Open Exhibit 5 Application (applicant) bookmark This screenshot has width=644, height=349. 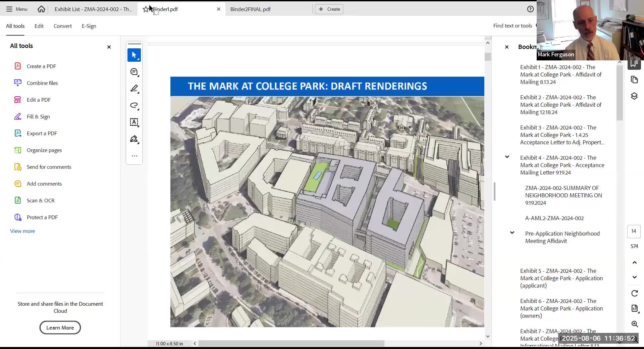[561, 278]
